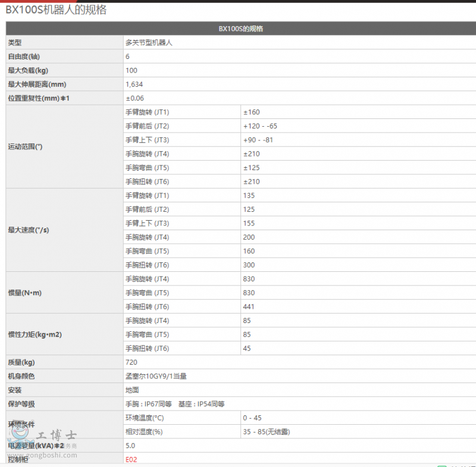476x467 pixels.
Task: Click the 最大速度(°/s) section label
Action: click(x=28, y=230)
